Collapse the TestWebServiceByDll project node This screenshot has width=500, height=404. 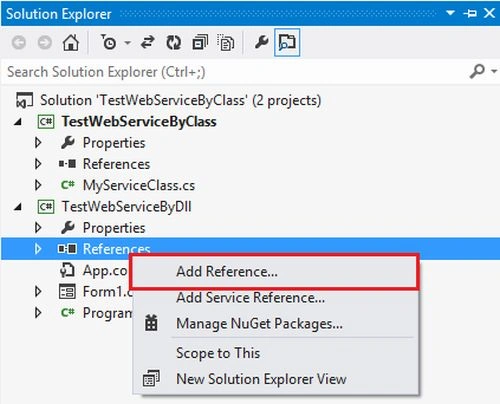click(18, 207)
